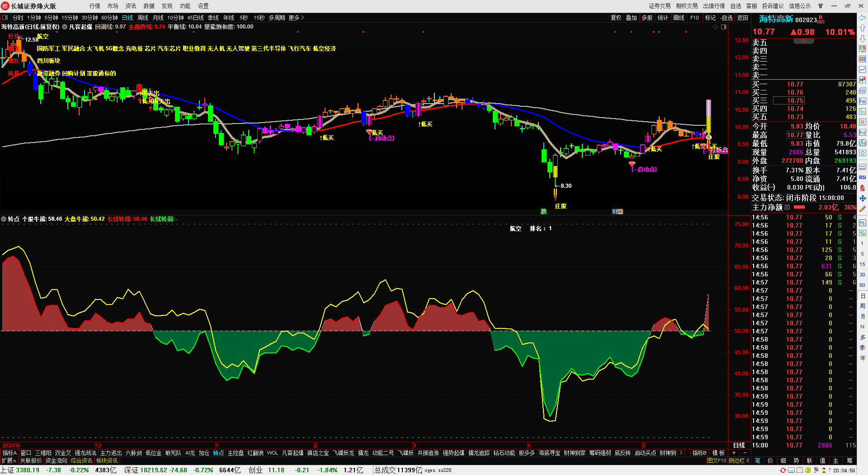868x475 pixels.
Task: Click the diamond icon above price axis
Action: point(715,27)
